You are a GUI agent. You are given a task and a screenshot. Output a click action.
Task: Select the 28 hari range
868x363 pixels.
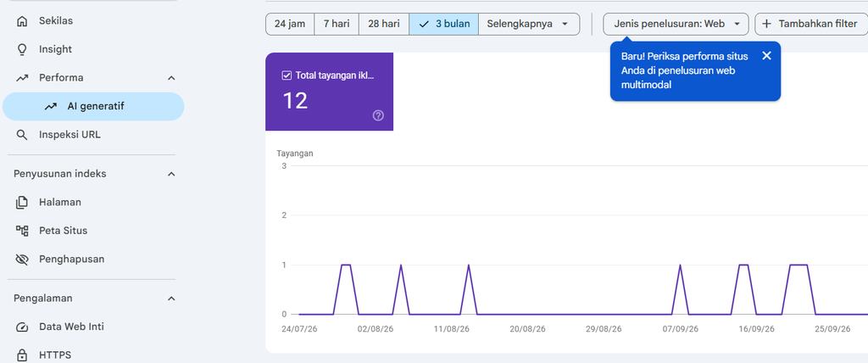tap(384, 24)
